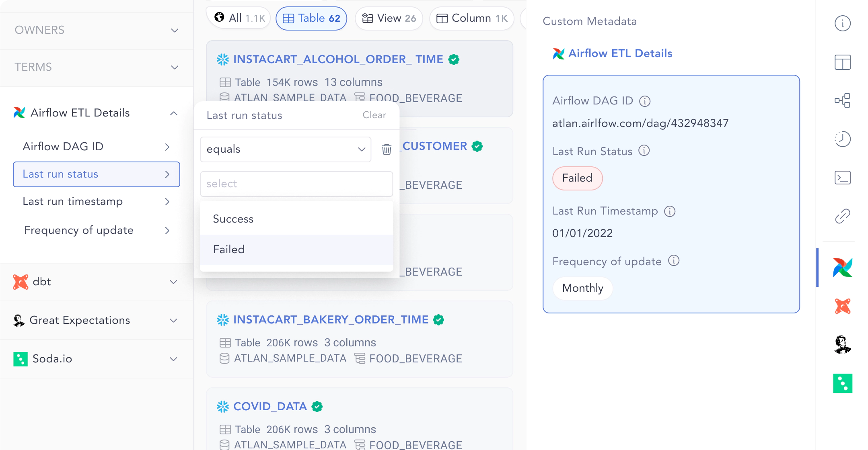The width and height of the screenshot is (868, 450).
Task: Select the Airflow pinwheel icon in right sidebar
Action: (842, 268)
